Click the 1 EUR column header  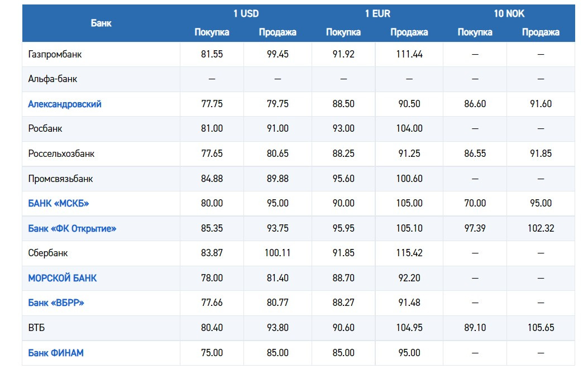point(377,13)
